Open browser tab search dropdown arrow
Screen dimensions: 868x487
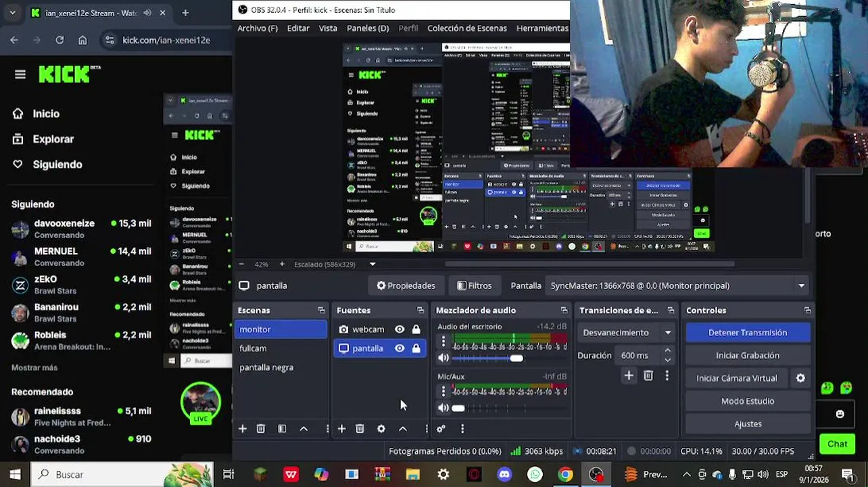pos(12,13)
